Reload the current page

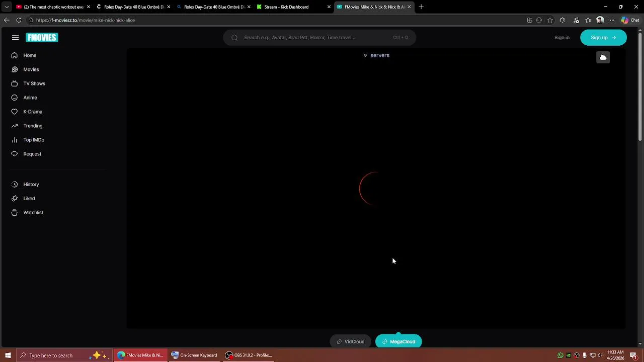tap(19, 20)
